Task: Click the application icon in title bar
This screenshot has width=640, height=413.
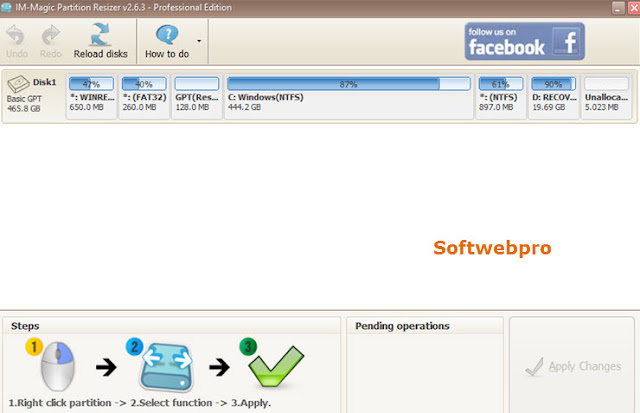Action: (x=6, y=8)
